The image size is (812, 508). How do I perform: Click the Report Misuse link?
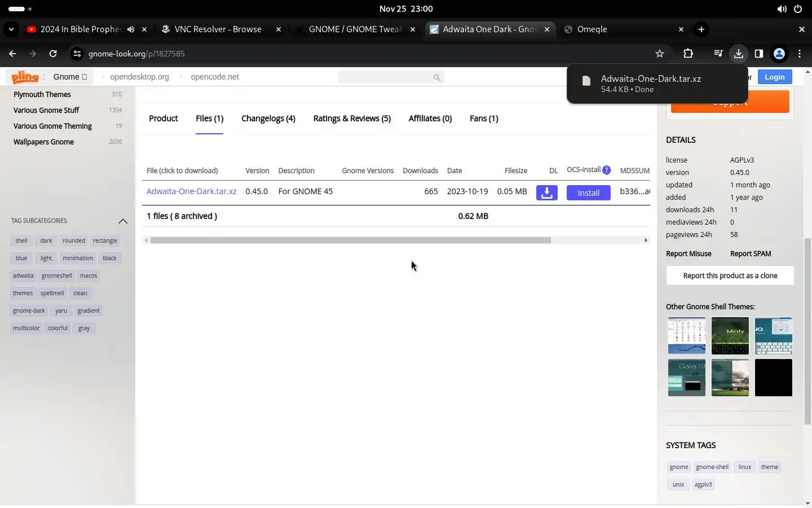(689, 253)
